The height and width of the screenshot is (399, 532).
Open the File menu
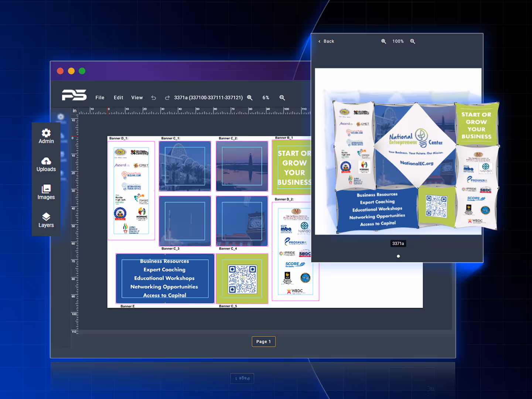click(100, 98)
